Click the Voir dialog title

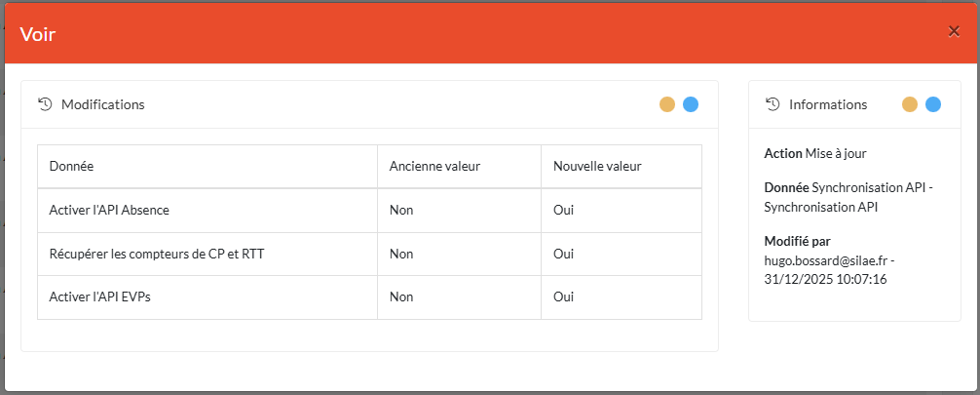click(x=38, y=34)
